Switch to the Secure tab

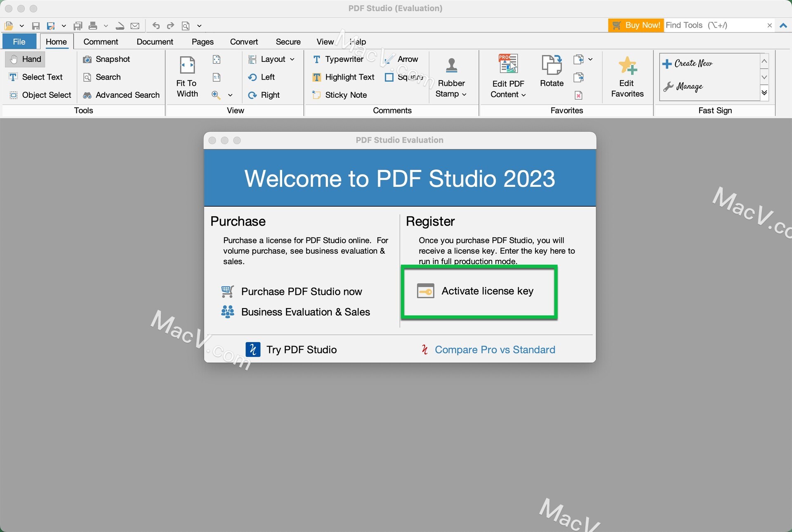click(x=288, y=42)
